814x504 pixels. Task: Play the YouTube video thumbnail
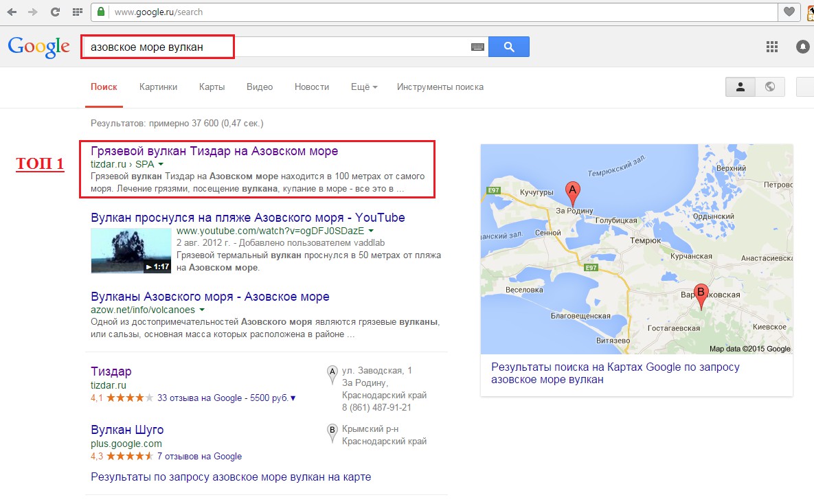click(x=131, y=251)
